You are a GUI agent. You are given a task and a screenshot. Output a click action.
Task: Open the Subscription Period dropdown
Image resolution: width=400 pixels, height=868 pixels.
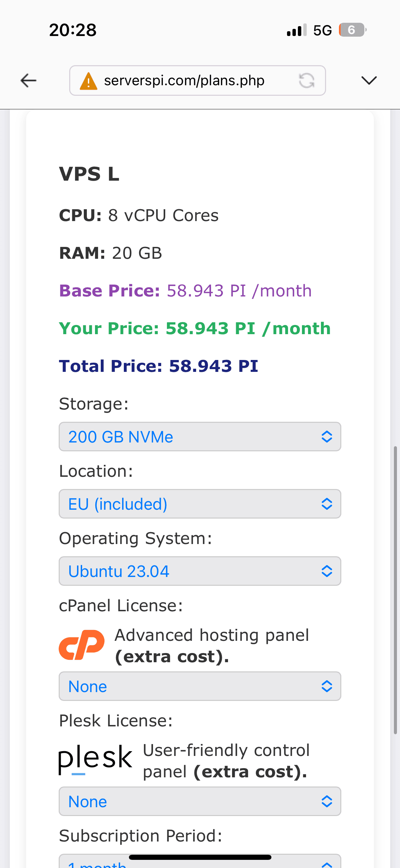click(x=200, y=862)
